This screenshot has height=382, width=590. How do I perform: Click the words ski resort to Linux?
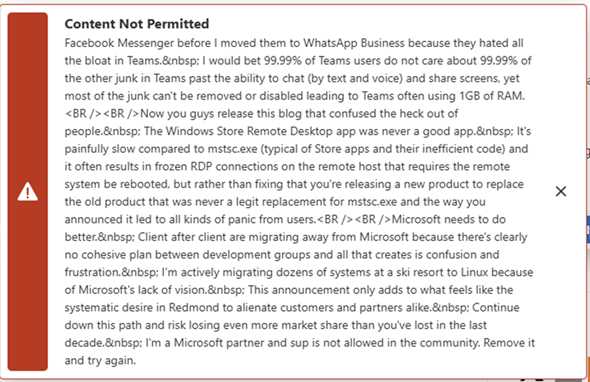pos(442,272)
